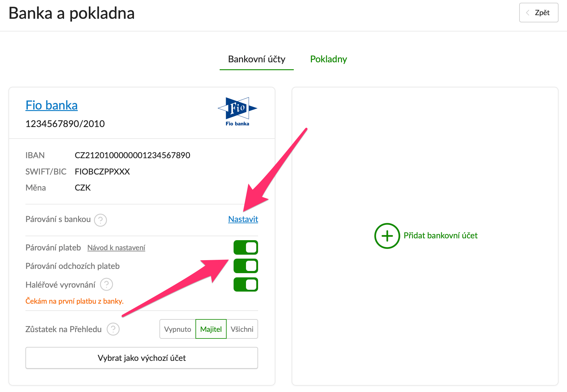567x392 pixels.
Task: Click the Nastavit link
Action: (243, 219)
